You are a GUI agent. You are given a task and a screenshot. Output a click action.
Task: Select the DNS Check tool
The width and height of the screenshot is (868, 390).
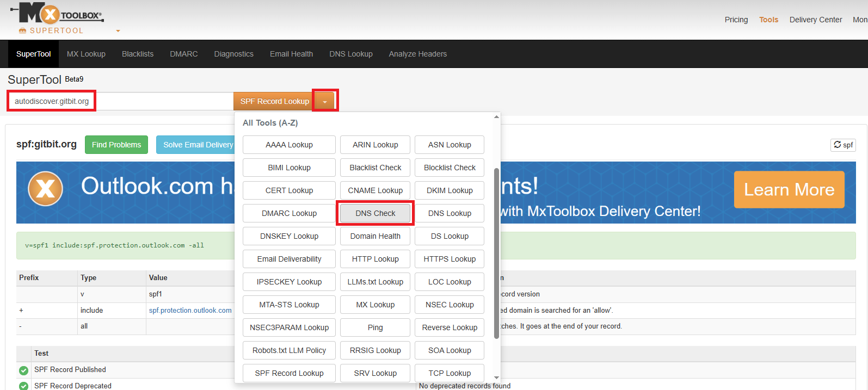tap(375, 213)
